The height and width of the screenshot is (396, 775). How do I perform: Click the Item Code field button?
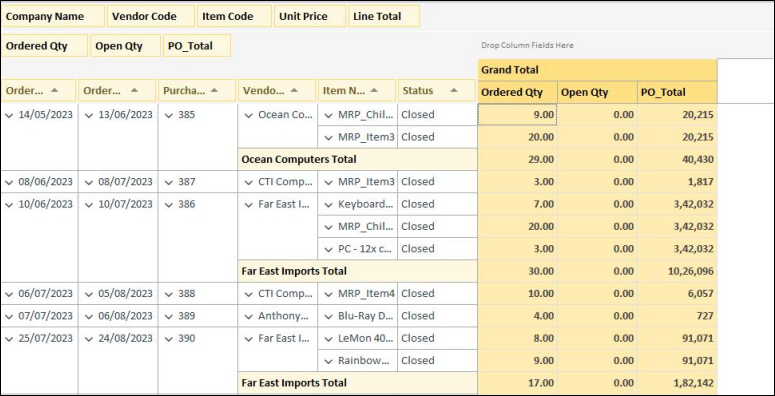(x=234, y=16)
